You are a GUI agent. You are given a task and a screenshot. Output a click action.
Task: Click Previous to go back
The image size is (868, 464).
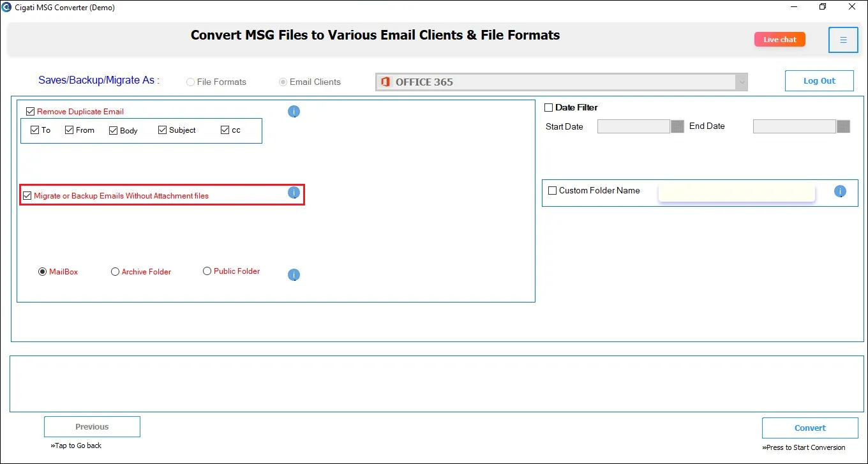(x=92, y=427)
